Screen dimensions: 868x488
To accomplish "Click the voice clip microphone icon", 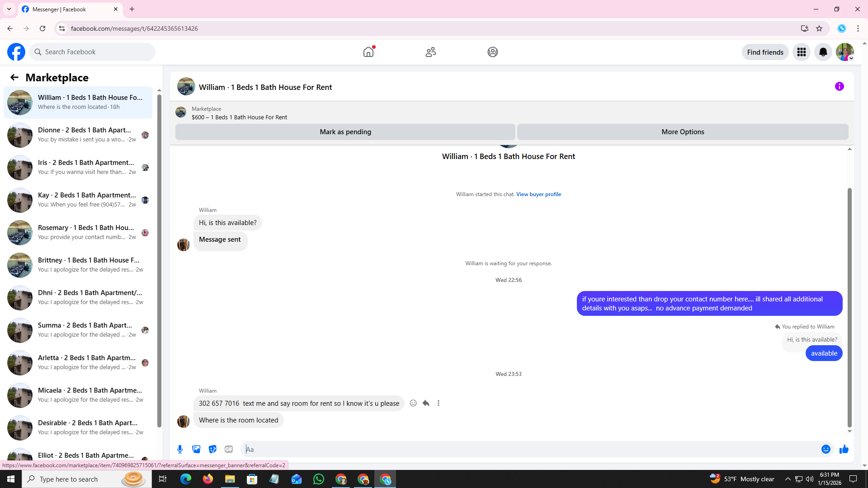I will (180, 449).
